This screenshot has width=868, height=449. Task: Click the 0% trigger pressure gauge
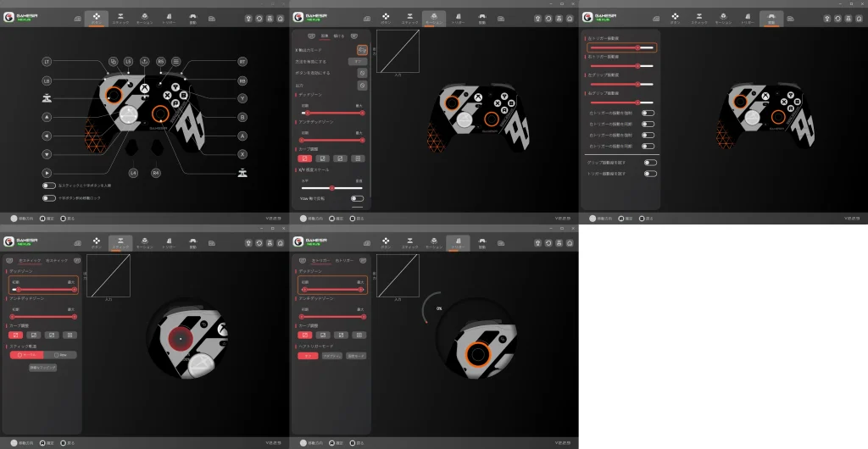click(x=437, y=308)
